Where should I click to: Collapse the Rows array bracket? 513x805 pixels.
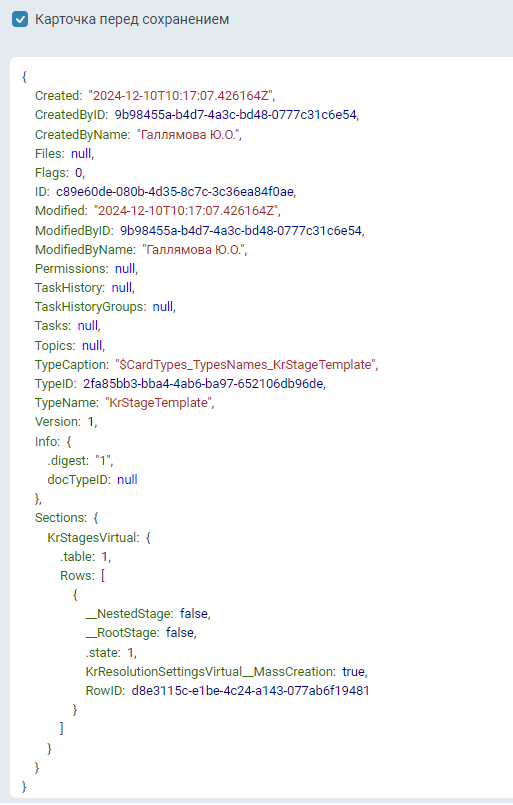pos(103,576)
